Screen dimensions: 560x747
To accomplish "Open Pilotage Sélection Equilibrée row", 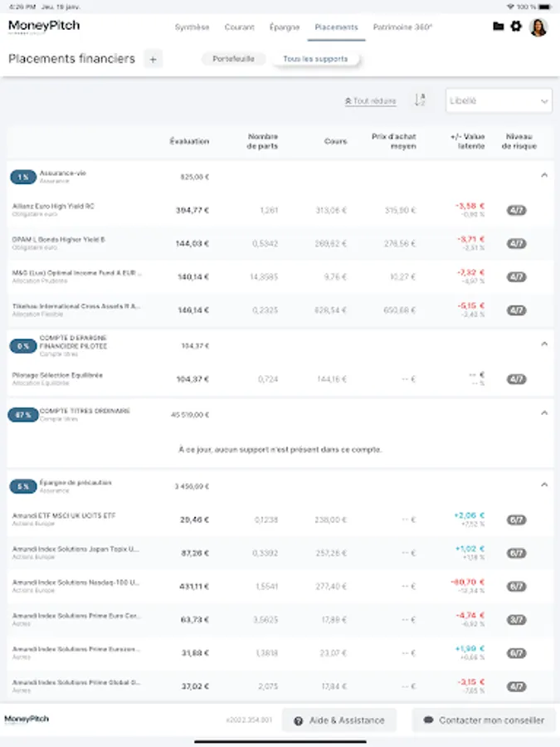I will click(280, 379).
